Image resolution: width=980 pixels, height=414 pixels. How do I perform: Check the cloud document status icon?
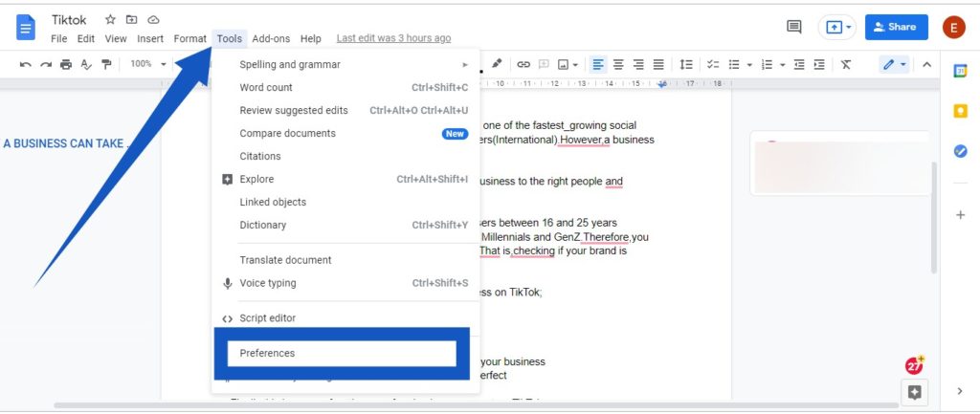point(153,19)
